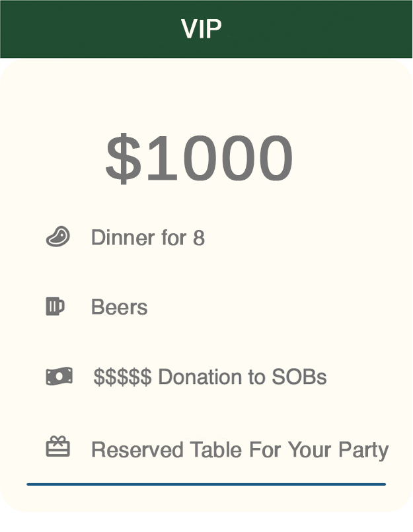This screenshot has height=532, width=413.
Task: Click the steak icon beside Dinner for 8
Action: coord(57,237)
